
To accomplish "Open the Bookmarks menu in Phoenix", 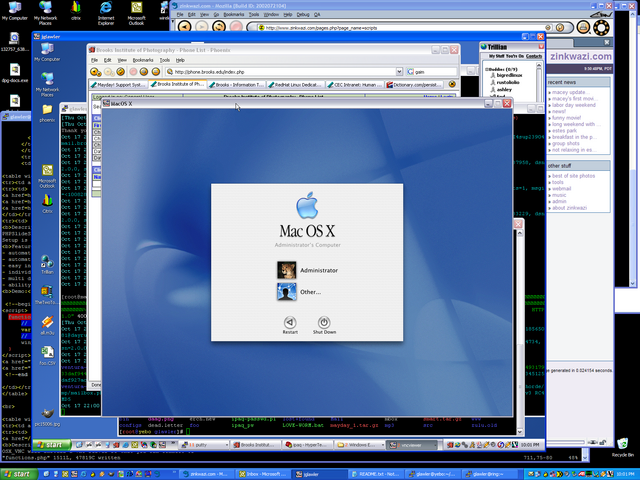I will point(143,60).
